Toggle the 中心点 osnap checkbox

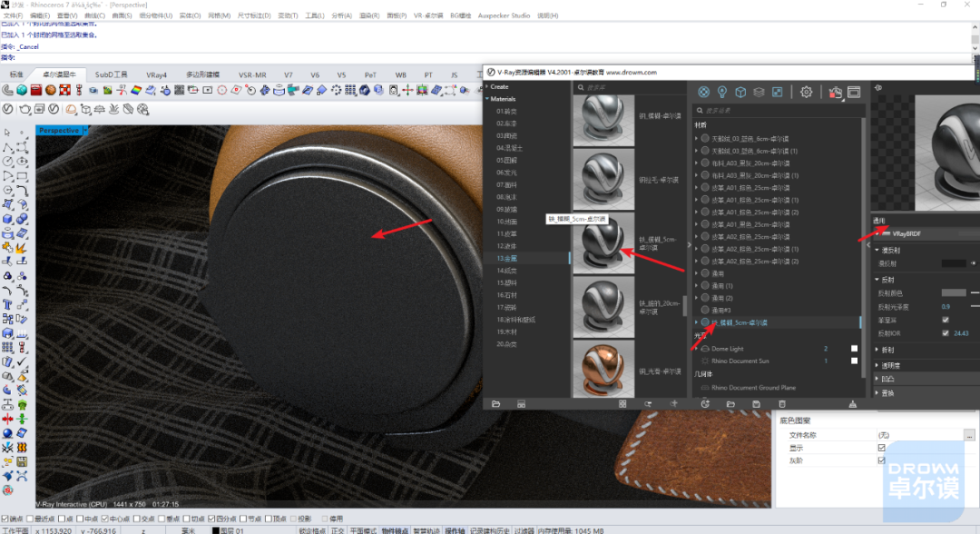(x=105, y=519)
